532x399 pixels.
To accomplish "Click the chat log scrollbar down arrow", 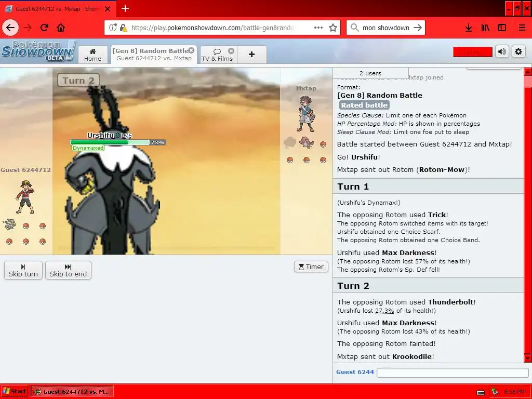I will 528,358.
